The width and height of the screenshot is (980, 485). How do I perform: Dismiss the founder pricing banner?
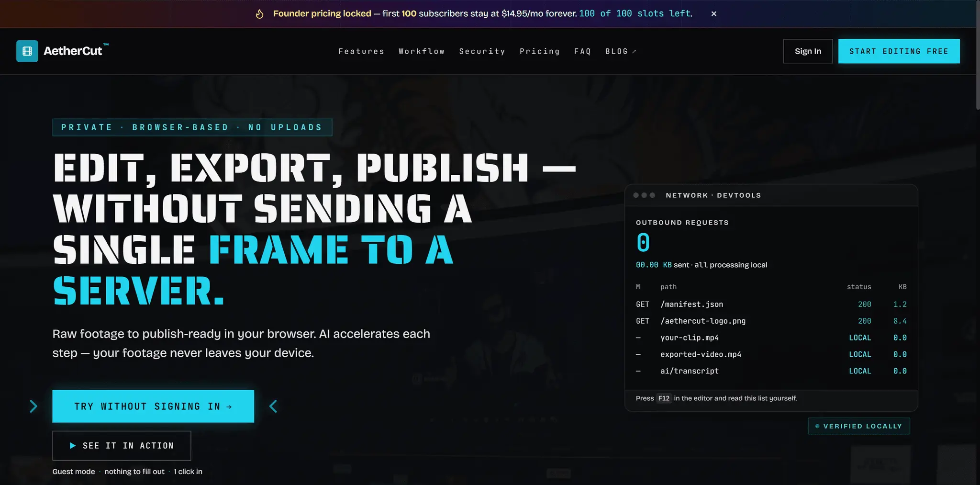pyautogui.click(x=713, y=13)
